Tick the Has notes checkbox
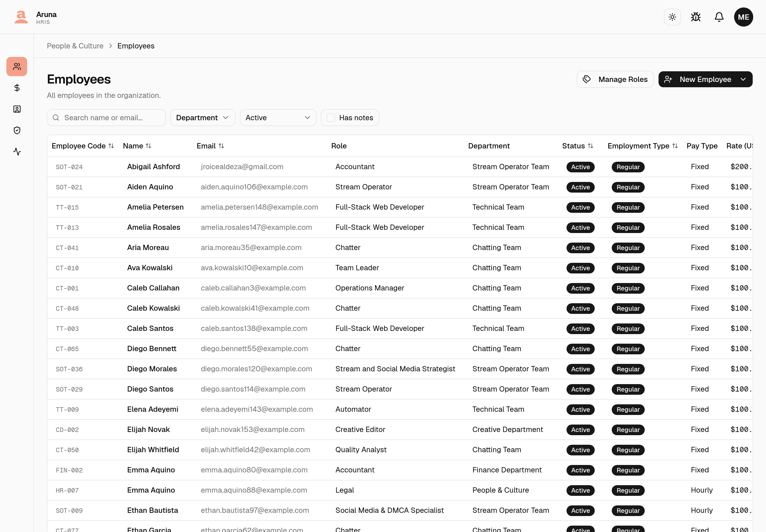The height and width of the screenshot is (532, 766). 331,118
